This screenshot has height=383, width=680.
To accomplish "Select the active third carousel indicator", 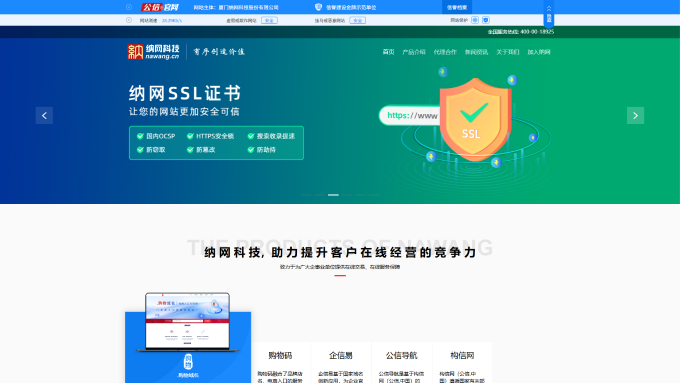I will tap(333, 195).
